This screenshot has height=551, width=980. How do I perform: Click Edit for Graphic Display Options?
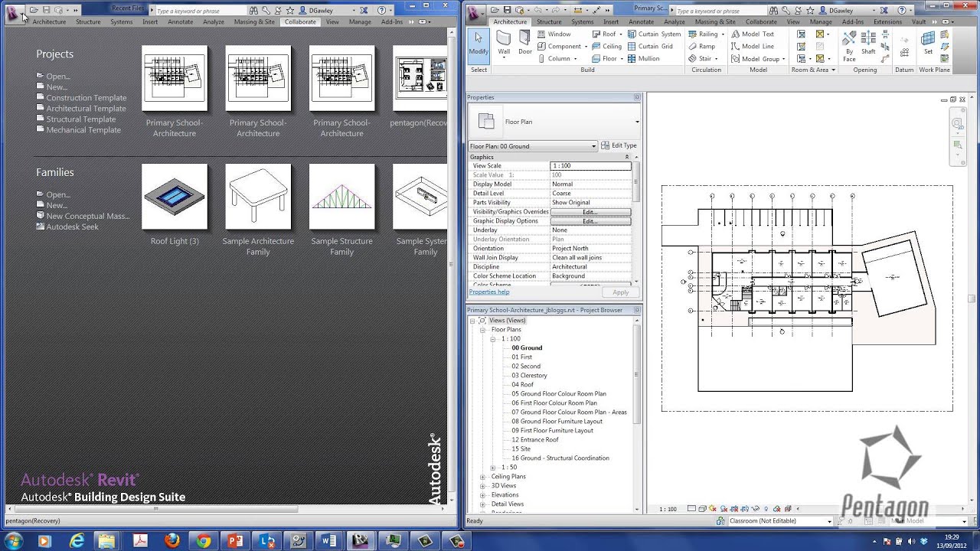[x=590, y=221]
